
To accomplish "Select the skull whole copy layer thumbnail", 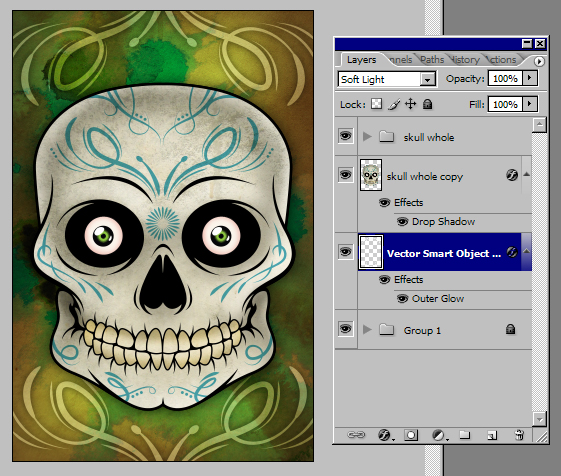I will (371, 175).
